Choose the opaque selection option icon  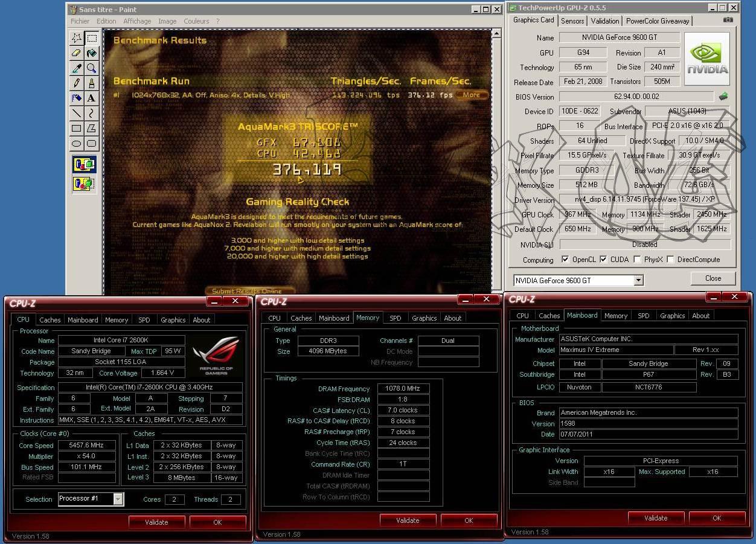[x=84, y=164]
